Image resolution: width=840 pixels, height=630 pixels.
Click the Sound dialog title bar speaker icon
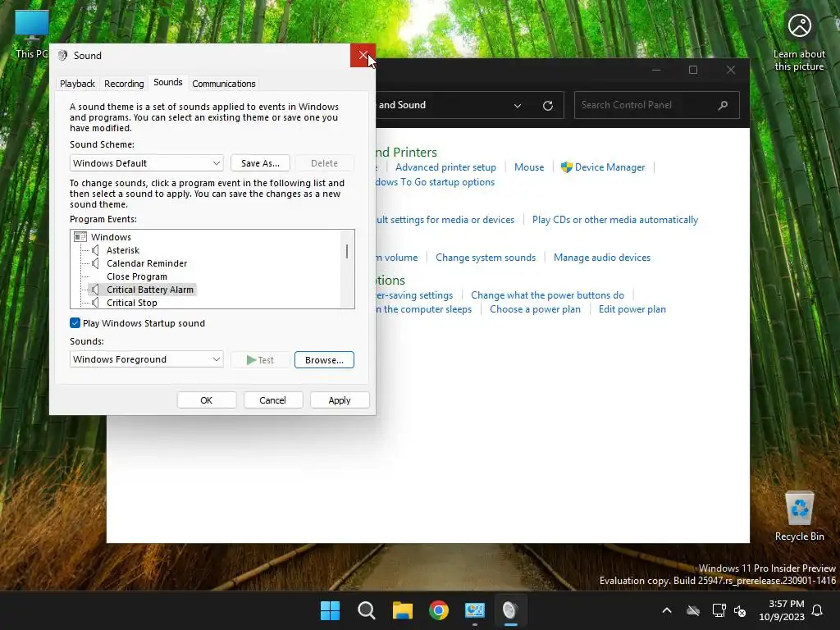(x=62, y=55)
